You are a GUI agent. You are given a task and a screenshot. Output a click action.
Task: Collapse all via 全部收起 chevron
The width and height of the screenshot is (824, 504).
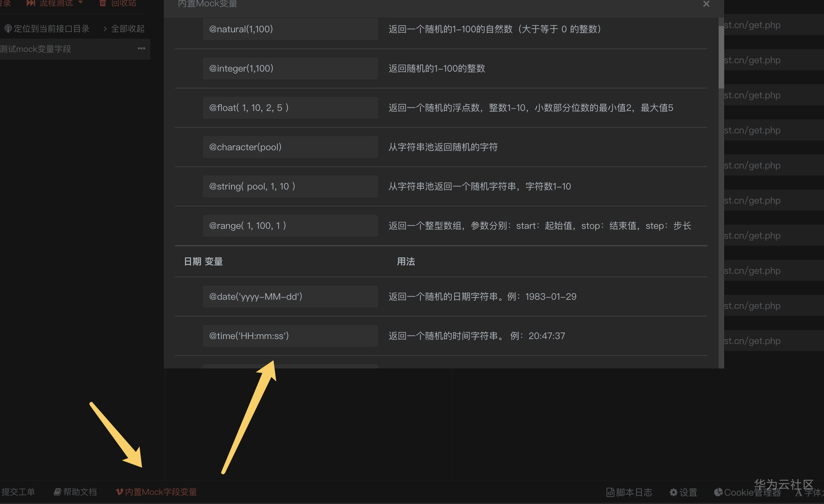click(x=105, y=29)
